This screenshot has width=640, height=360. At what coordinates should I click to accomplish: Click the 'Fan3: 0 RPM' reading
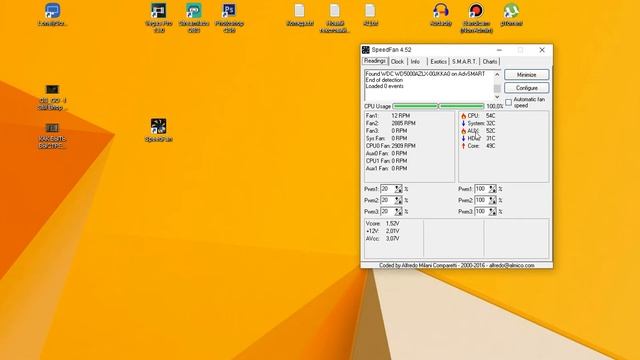(x=387, y=131)
